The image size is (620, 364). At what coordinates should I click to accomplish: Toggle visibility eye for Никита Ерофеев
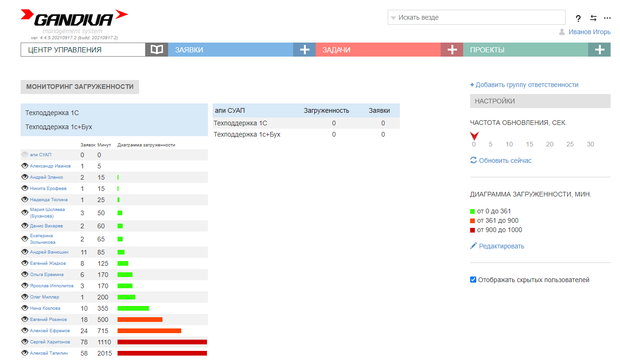(x=25, y=188)
